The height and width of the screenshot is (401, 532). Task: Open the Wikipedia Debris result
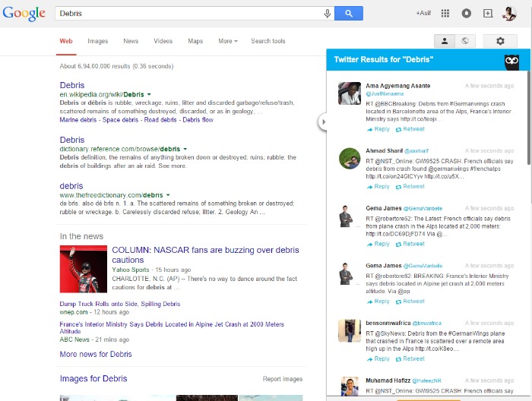pyautogui.click(x=72, y=85)
